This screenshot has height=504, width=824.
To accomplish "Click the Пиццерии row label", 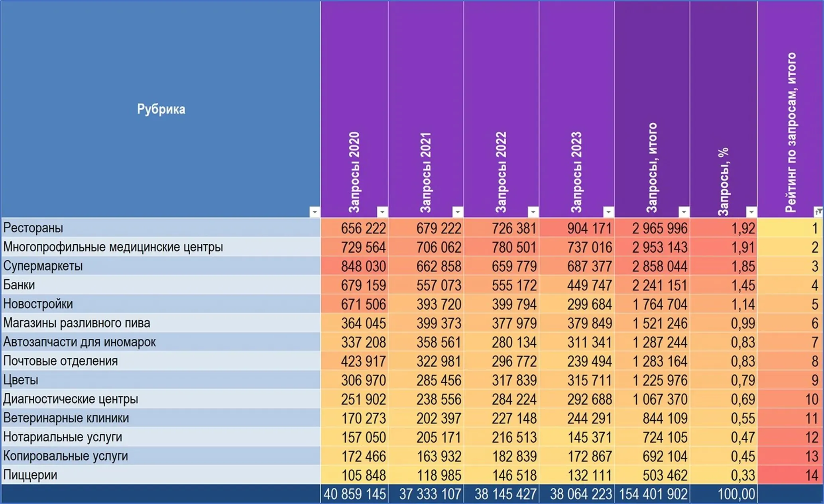I will tap(30, 475).
